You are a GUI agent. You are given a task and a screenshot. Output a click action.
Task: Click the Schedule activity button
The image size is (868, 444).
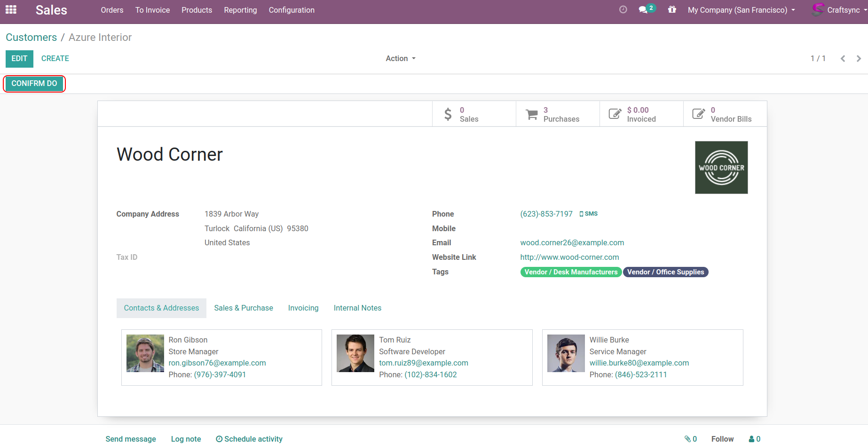[x=249, y=439]
